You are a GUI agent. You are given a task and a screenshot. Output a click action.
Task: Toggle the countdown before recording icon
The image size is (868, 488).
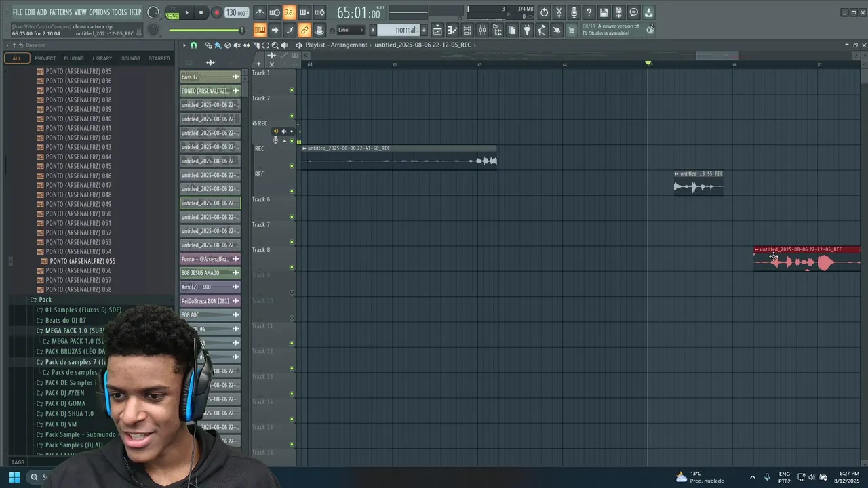click(x=290, y=12)
